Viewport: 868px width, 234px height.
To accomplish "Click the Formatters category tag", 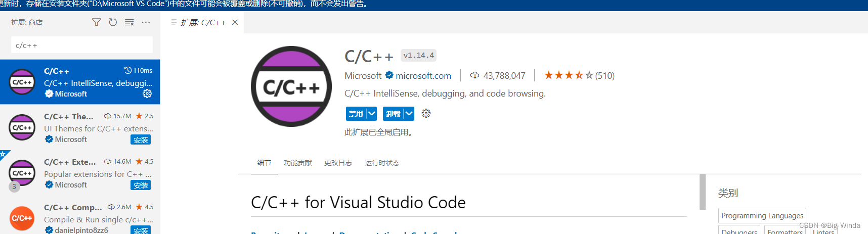I will tap(785, 230).
